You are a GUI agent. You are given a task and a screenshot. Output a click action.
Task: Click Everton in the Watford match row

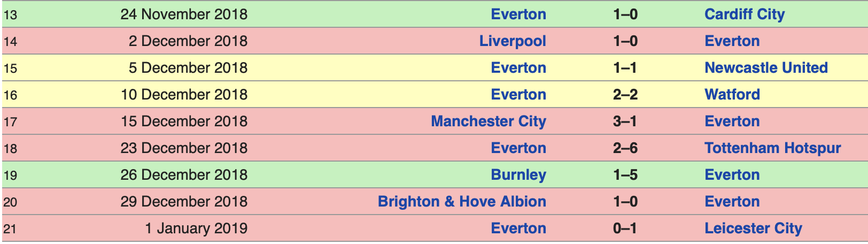point(518,95)
